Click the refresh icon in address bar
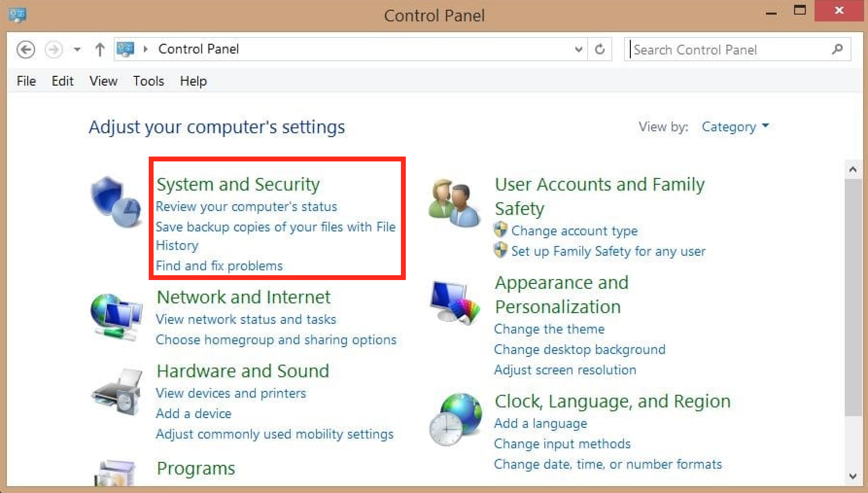868x493 pixels. tap(600, 49)
